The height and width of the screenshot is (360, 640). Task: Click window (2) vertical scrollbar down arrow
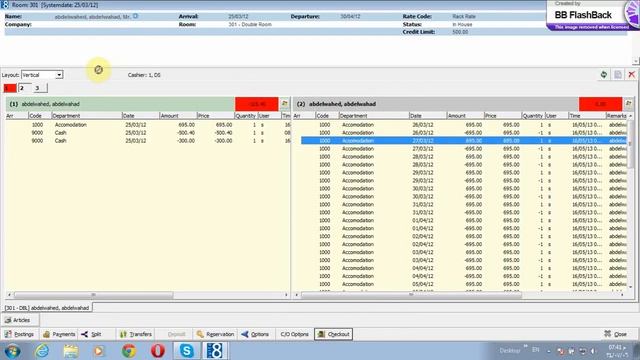pos(631,287)
